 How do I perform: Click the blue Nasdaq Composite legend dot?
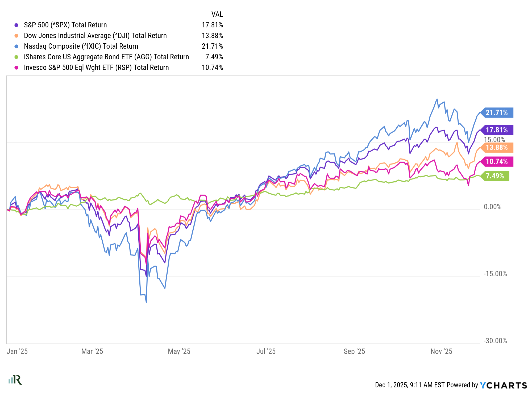pyautogui.click(x=16, y=47)
